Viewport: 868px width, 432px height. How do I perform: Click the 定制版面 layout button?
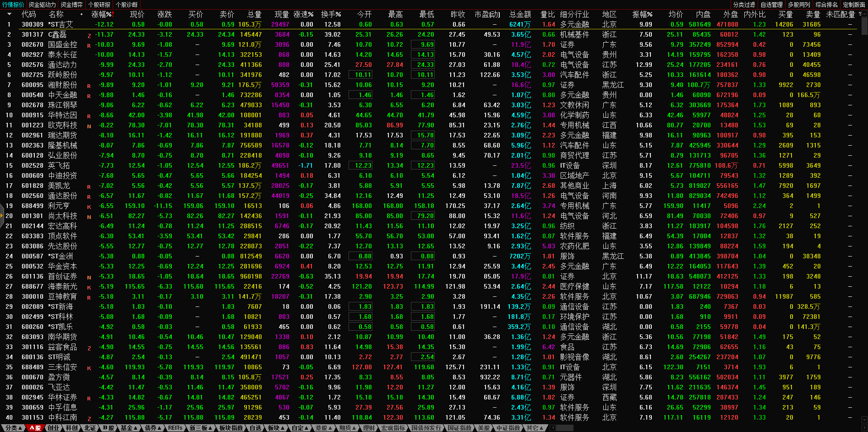[x=854, y=5]
